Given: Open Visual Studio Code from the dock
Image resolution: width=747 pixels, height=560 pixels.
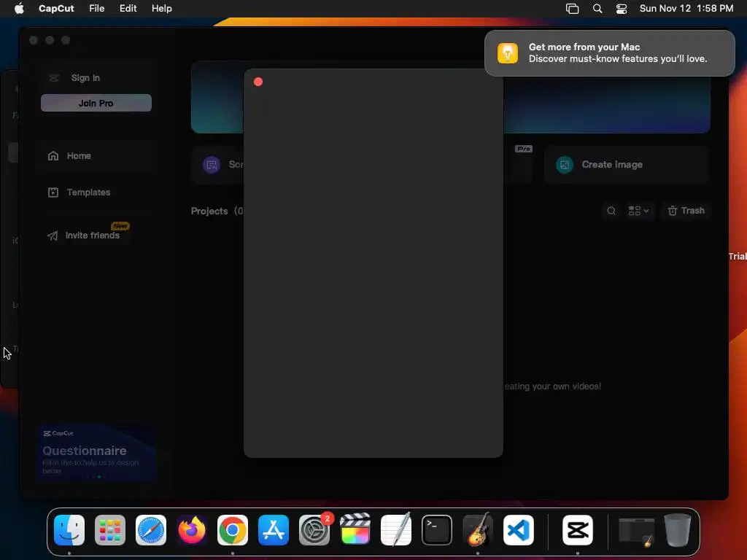Looking at the screenshot, I should pos(519,530).
